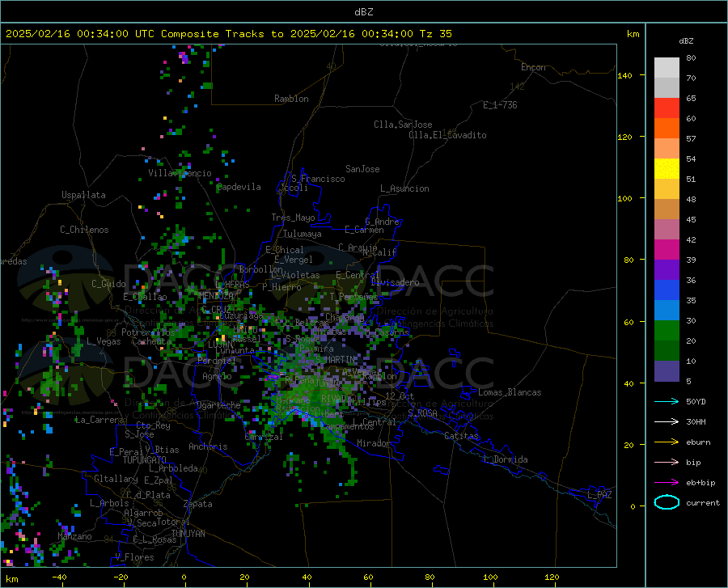Click the dBZ title at top center
This screenshot has width=728, height=588.
click(x=363, y=12)
